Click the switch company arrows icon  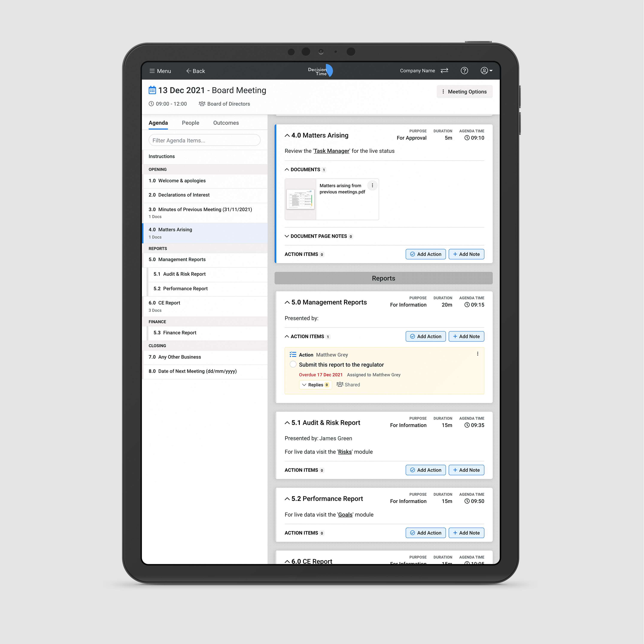[x=444, y=71]
